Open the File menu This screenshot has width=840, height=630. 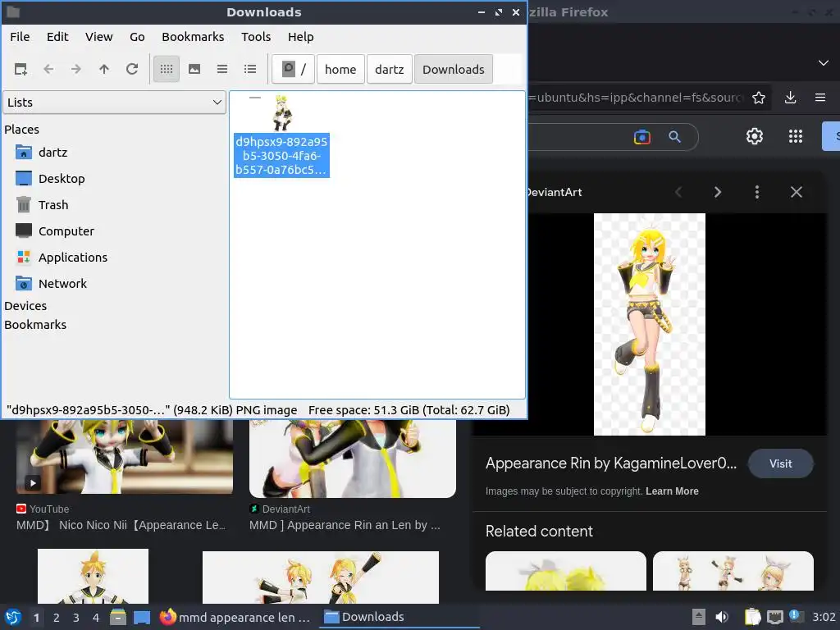[20, 37]
